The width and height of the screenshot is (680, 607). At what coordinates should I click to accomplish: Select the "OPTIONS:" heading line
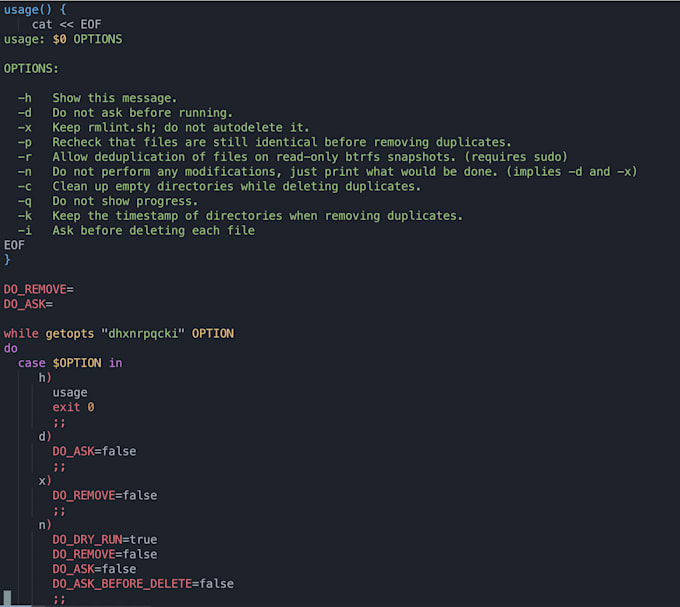coord(31,68)
